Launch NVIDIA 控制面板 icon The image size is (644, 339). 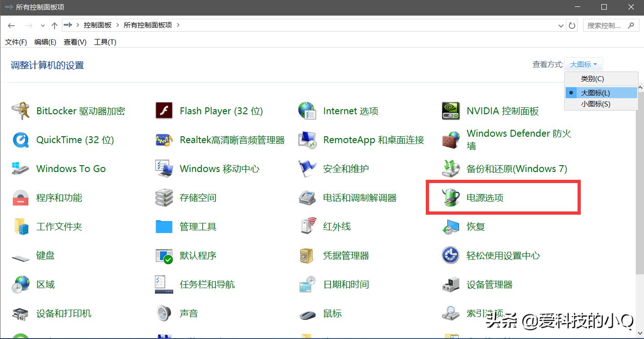click(x=451, y=111)
